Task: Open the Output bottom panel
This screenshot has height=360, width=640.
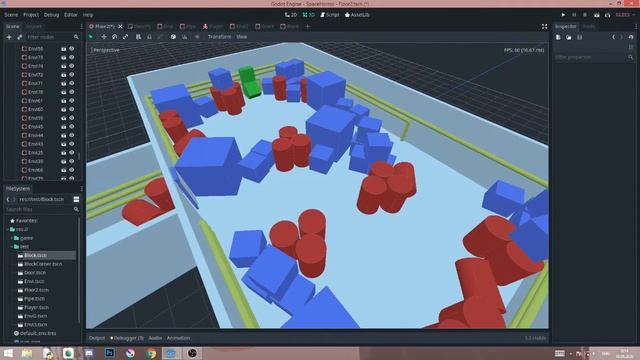Action: click(97, 338)
